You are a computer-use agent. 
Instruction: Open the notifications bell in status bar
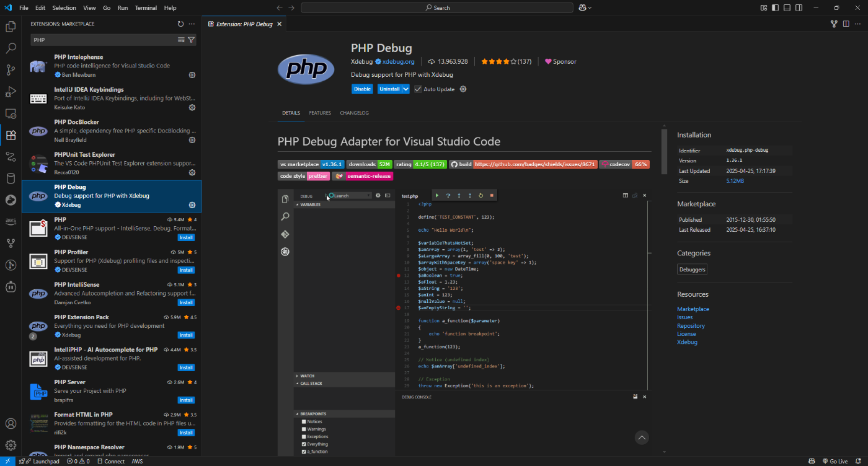859,461
